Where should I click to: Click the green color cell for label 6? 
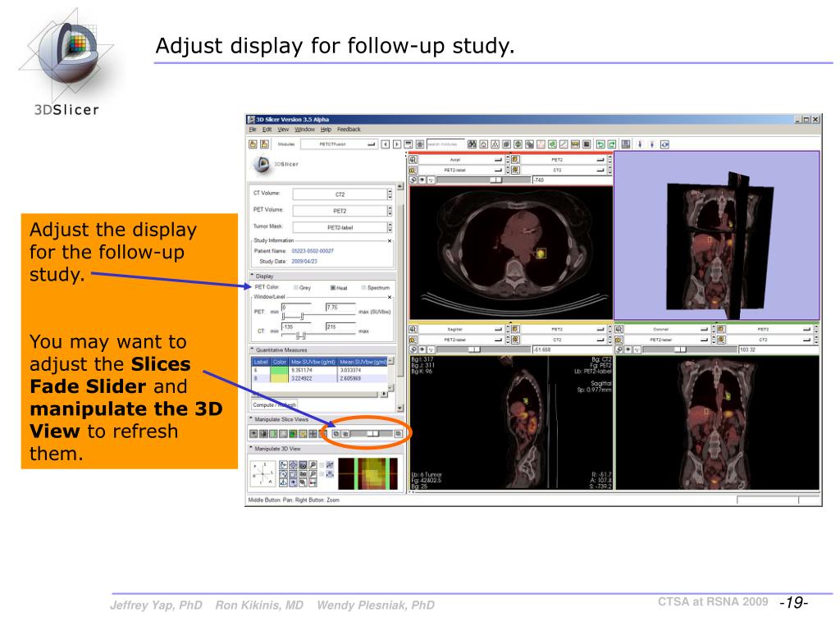(x=279, y=370)
